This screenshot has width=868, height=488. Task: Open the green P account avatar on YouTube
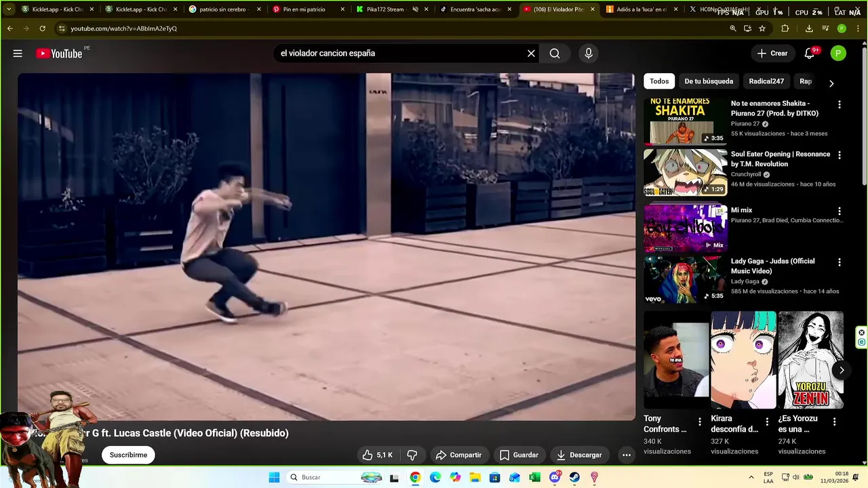coord(838,54)
